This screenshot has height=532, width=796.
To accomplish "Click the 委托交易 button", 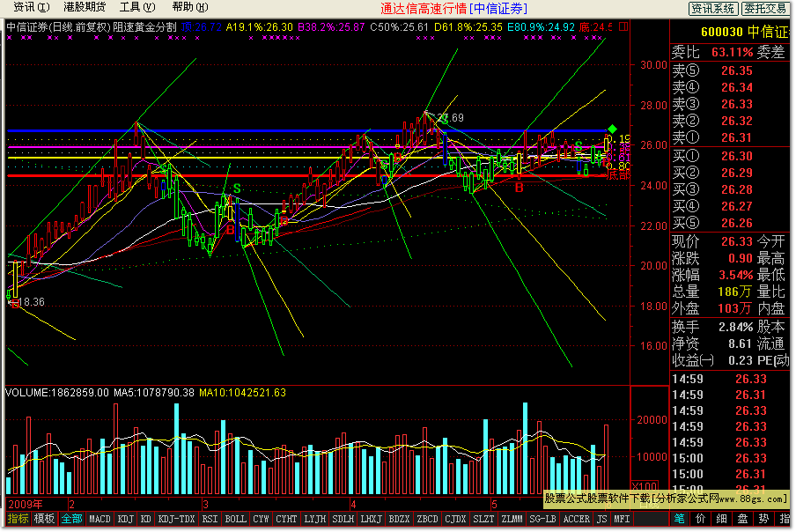I will pyautogui.click(x=765, y=8).
